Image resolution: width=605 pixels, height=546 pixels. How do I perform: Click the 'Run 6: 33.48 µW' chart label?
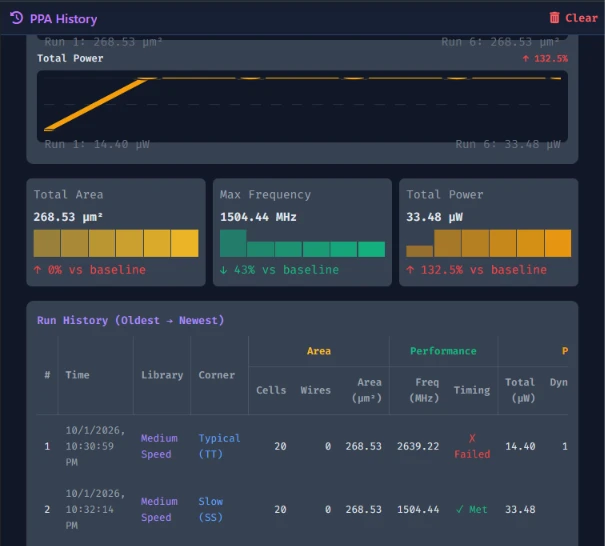(x=508, y=144)
